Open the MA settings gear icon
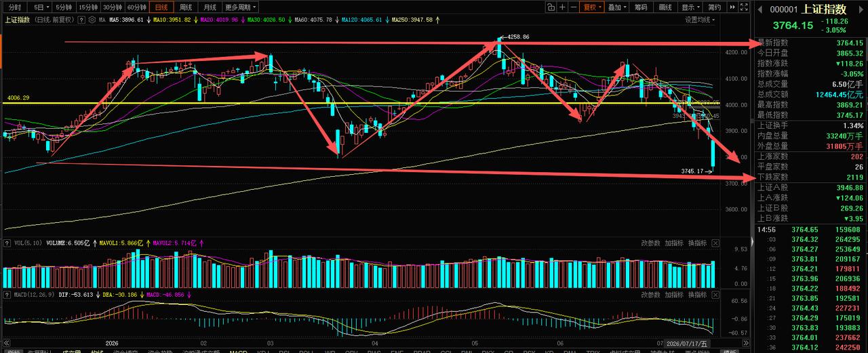The image size is (868, 353). (94, 20)
